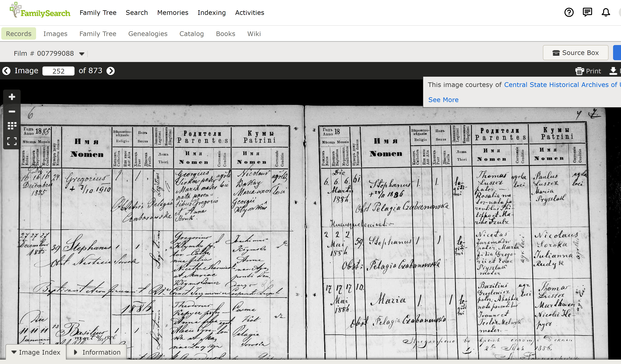Select the Catalog tab
Viewport: 621px width, 364px height.
[x=192, y=34]
